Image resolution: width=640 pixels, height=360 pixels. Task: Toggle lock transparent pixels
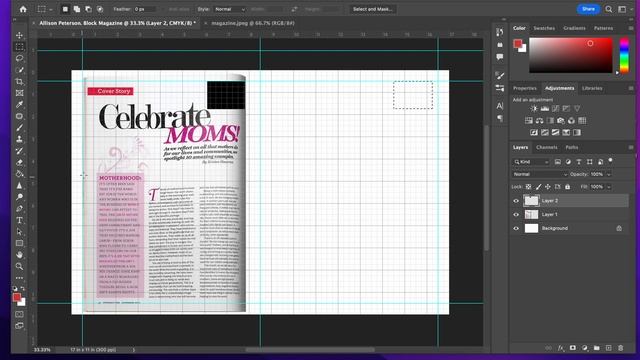coord(528,187)
